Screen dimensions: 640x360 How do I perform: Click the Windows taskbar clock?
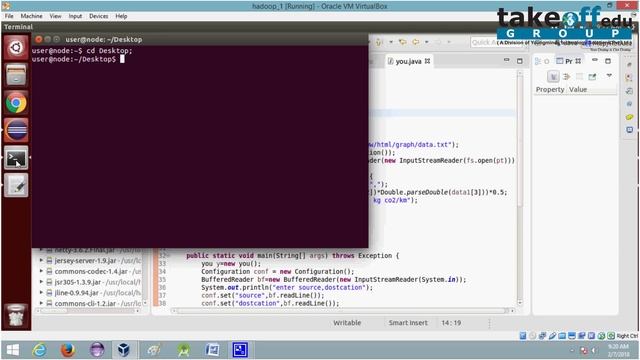[x=618, y=350]
